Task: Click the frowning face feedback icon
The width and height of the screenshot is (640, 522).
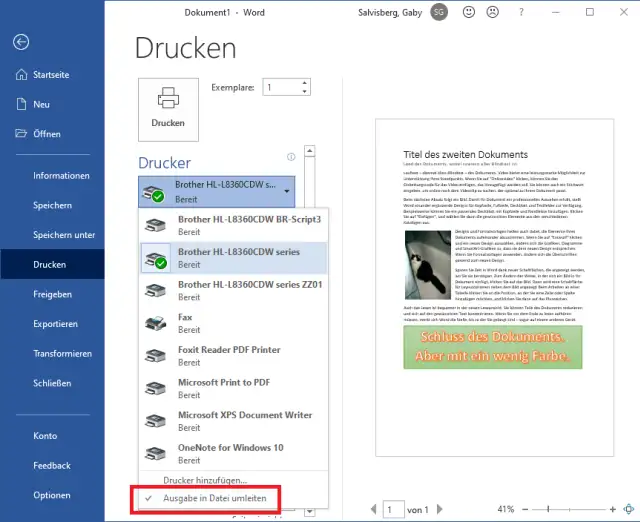Action: [493, 12]
